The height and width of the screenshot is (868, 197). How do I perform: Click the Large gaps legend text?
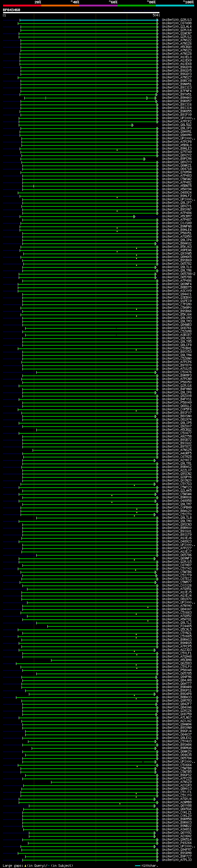click(38, 865)
